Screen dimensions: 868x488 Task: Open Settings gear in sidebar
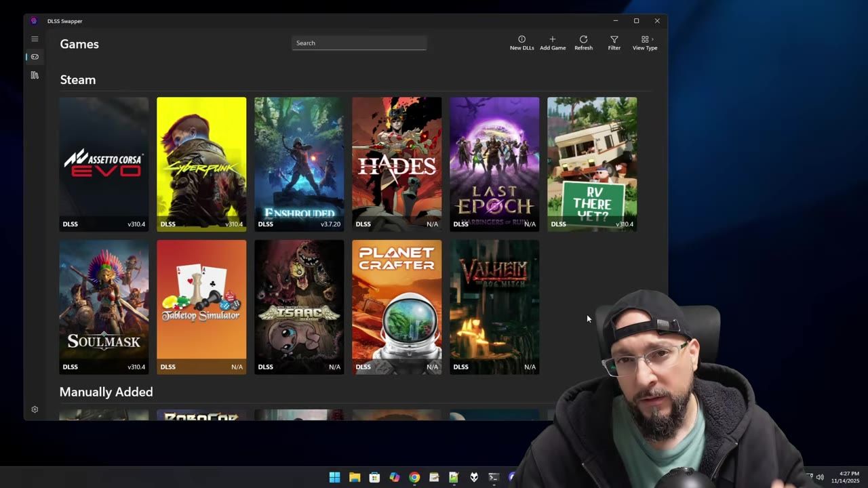pyautogui.click(x=35, y=409)
